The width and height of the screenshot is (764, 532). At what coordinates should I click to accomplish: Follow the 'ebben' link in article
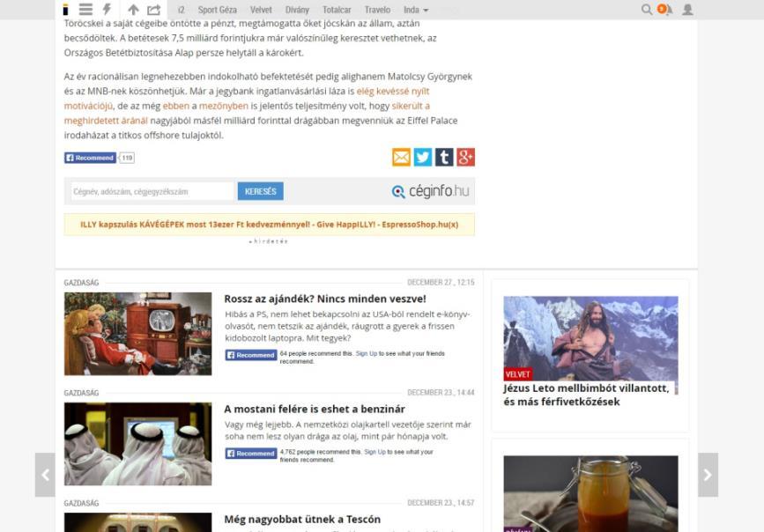(x=176, y=106)
